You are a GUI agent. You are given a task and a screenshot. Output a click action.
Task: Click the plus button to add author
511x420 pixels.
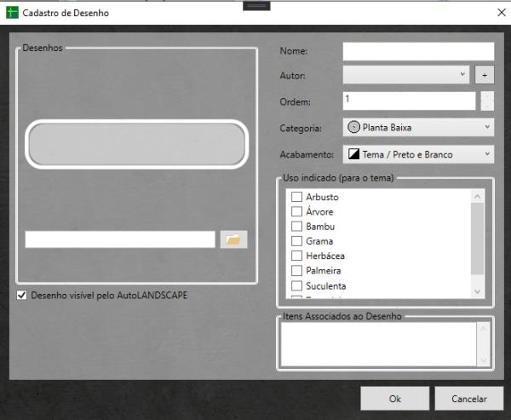coord(485,75)
